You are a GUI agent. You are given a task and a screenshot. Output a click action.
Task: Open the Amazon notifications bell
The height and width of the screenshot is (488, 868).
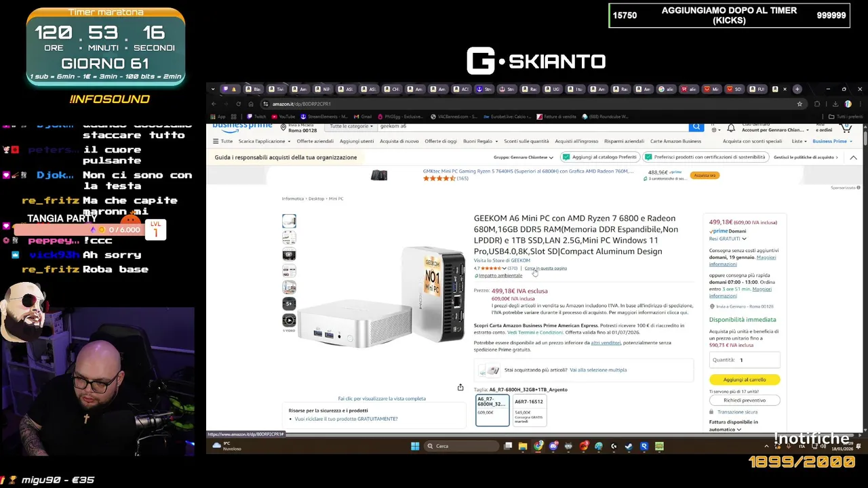[731, 127]
